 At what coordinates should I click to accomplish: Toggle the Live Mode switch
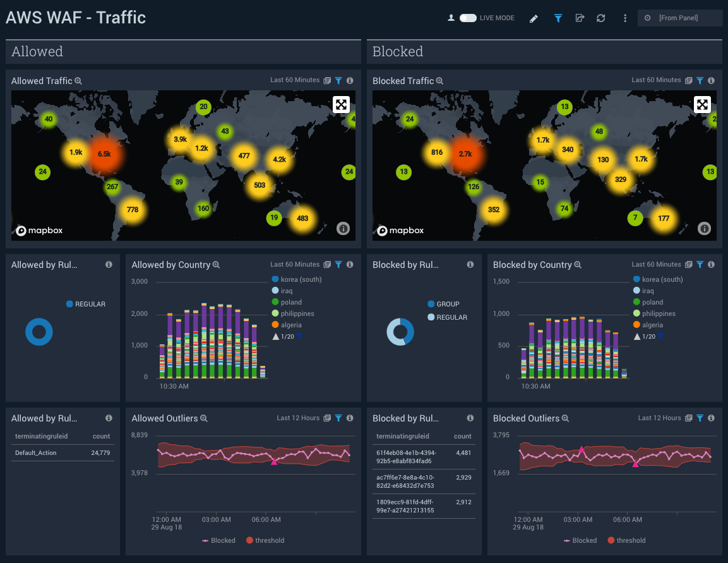tap(468, 18)
